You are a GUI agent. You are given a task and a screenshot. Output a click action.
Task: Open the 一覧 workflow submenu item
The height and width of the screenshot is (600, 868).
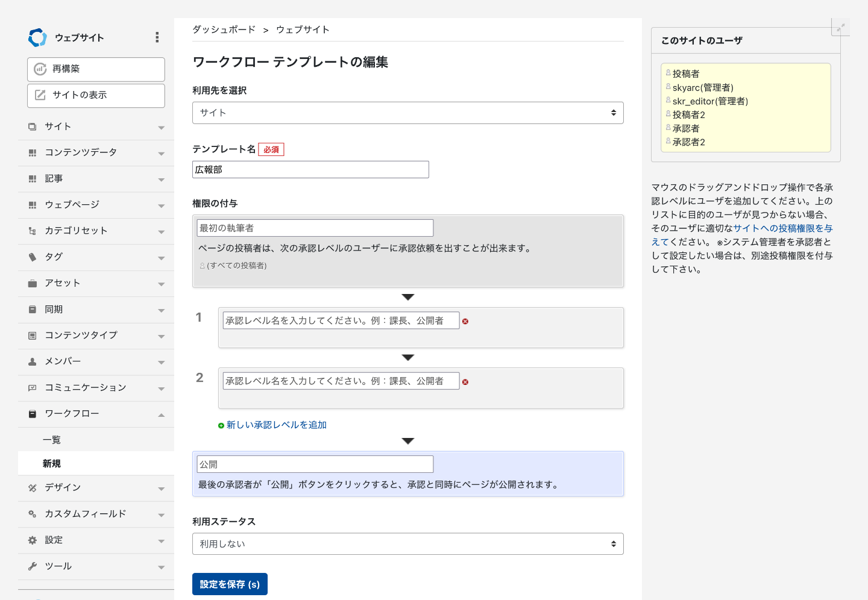[x=52, y=440]
